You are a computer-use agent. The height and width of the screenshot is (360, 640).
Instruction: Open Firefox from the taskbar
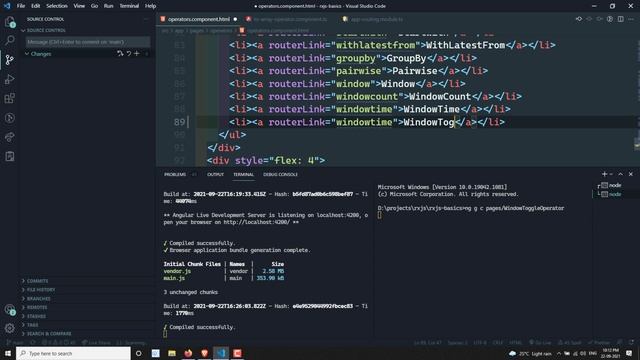[188, 353]
